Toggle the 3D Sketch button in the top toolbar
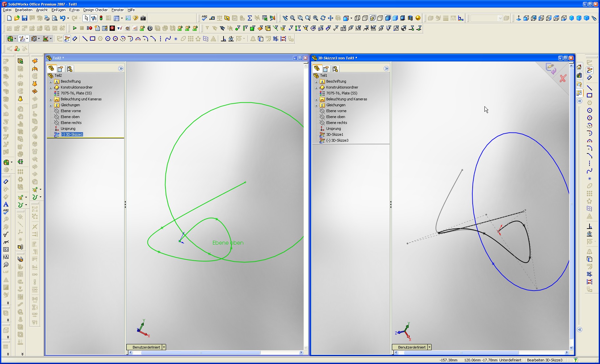The height and width of the screenshot is (364, 600). 67,39
